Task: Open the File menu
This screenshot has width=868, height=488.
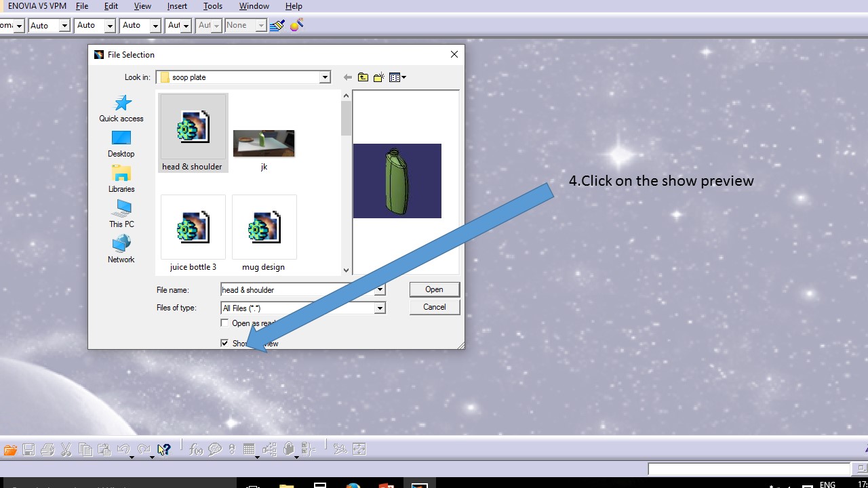Action: click(82, 6)
